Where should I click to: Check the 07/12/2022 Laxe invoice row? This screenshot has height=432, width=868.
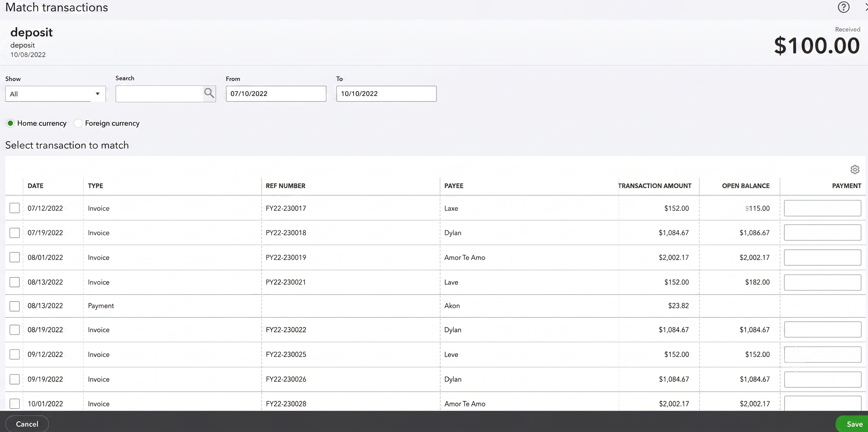pos(14,208)
